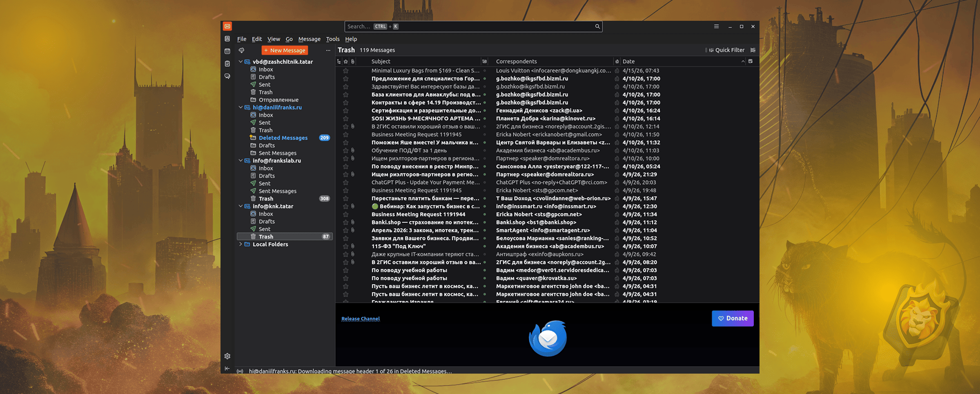Collapse the info@knk.tatar account tree
This screenshot has height=394, width=980.
[x=241, y=206]
